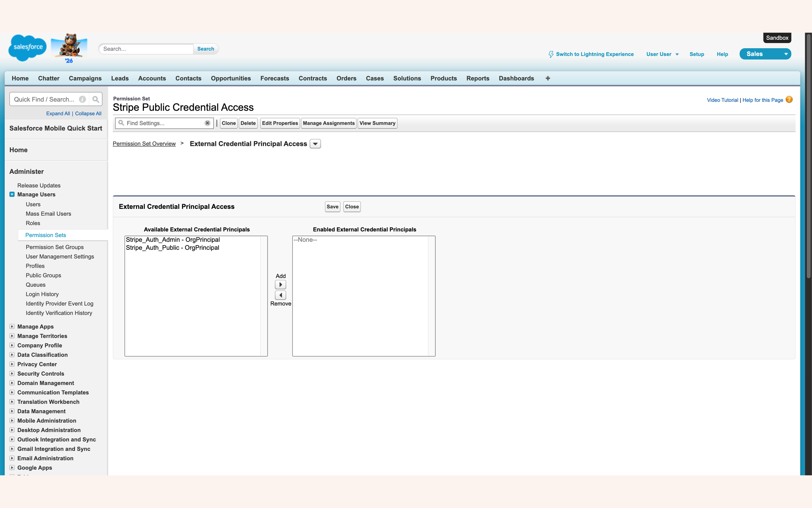Viewport: 812px width, 508px height.
Task: Expand Outlook Integration and Sync
Action: coord(12,439)
